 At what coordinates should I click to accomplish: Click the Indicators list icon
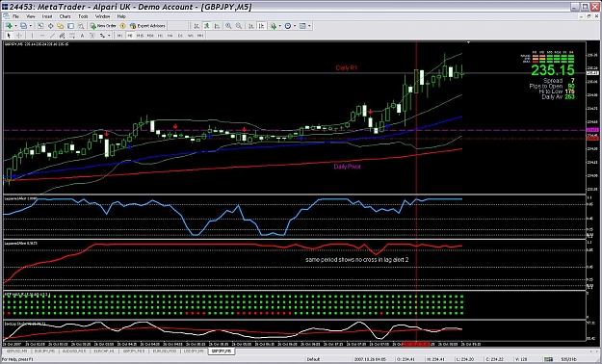[x=274, y=26]
